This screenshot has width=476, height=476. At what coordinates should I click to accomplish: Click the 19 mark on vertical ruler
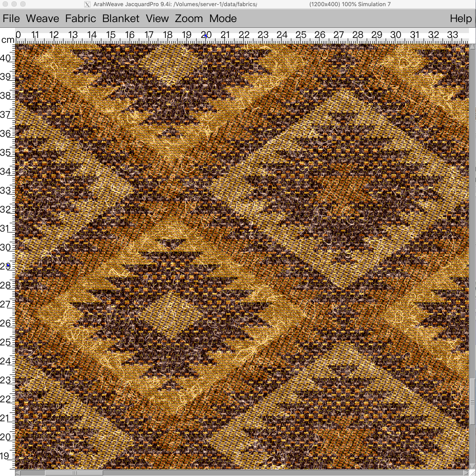[x=5, y=456]
